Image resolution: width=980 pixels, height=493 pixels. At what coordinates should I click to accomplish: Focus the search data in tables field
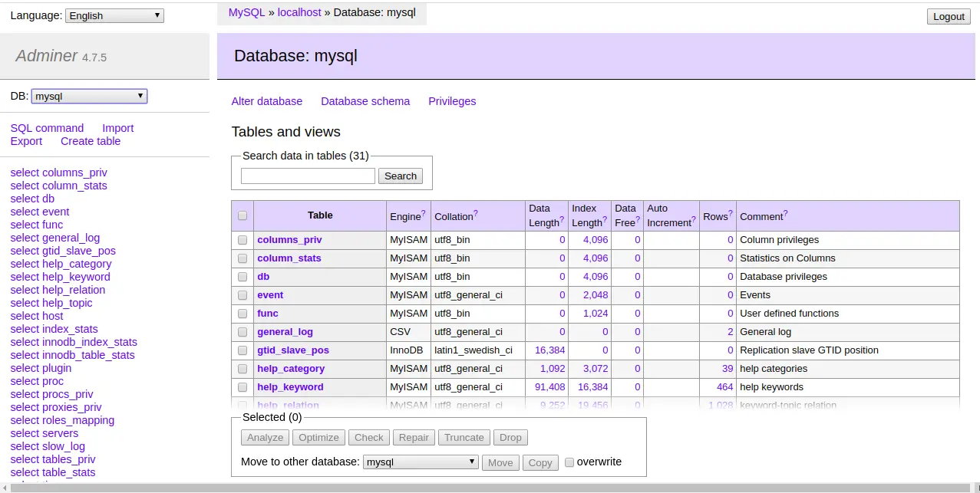pyautogui.click(x=308, y=176)
